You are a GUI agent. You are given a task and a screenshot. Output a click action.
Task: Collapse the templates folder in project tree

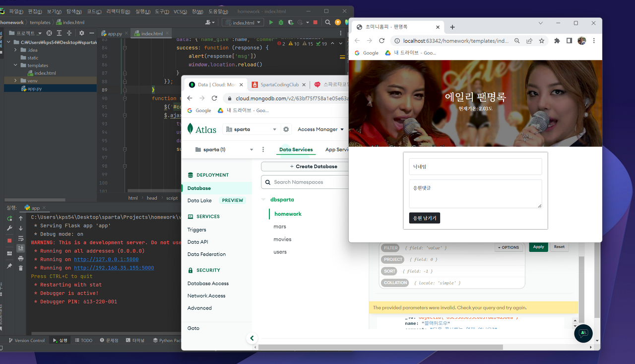(16, 65)
